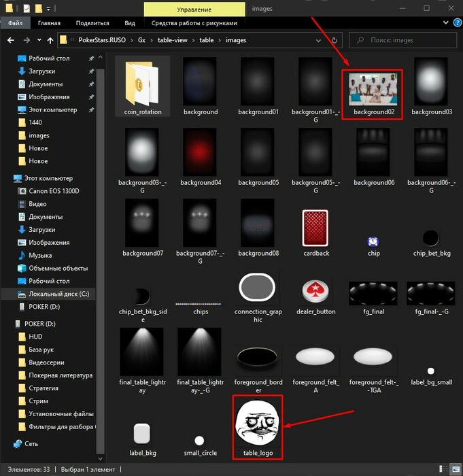Viewport: 463px width, 476px height.
Task: Select the label_bg_small file
Action: coord(431,377)
